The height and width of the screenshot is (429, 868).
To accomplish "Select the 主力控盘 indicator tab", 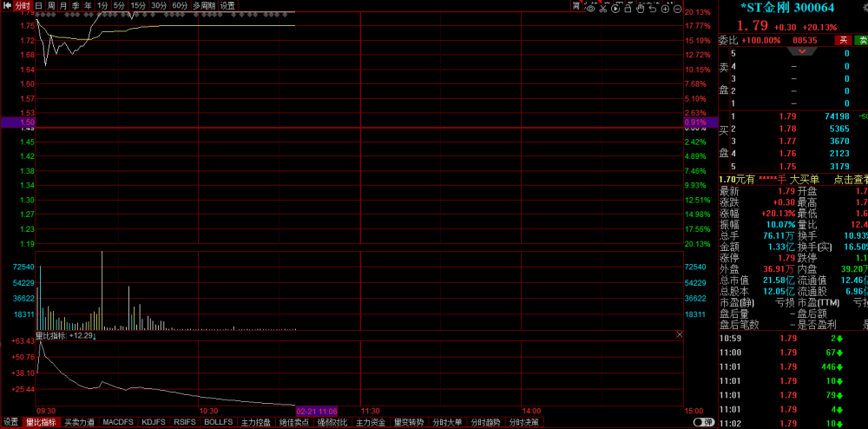I will [x=256, y=422].
